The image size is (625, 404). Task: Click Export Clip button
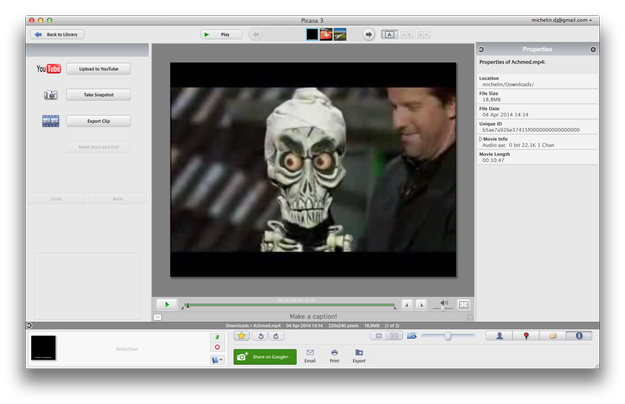click(x=98, y=121)
